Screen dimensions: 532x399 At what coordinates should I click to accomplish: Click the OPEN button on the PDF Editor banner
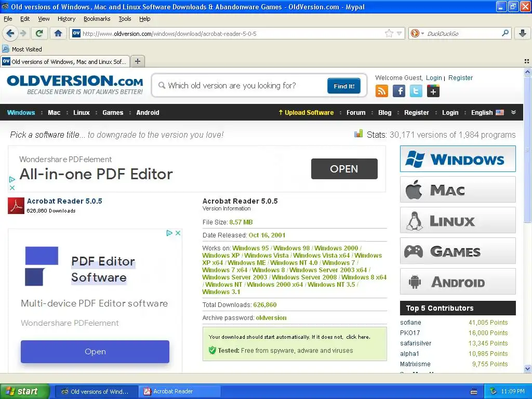[344, 169]
